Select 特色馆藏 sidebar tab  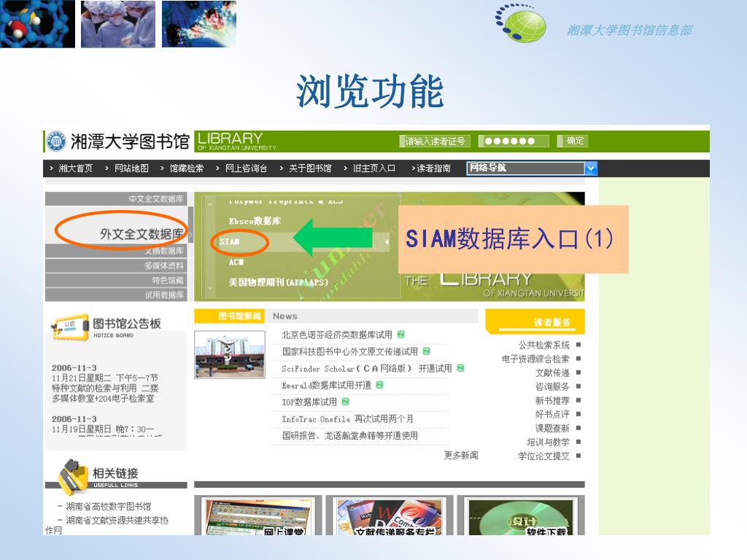click(x=116, y=281)
